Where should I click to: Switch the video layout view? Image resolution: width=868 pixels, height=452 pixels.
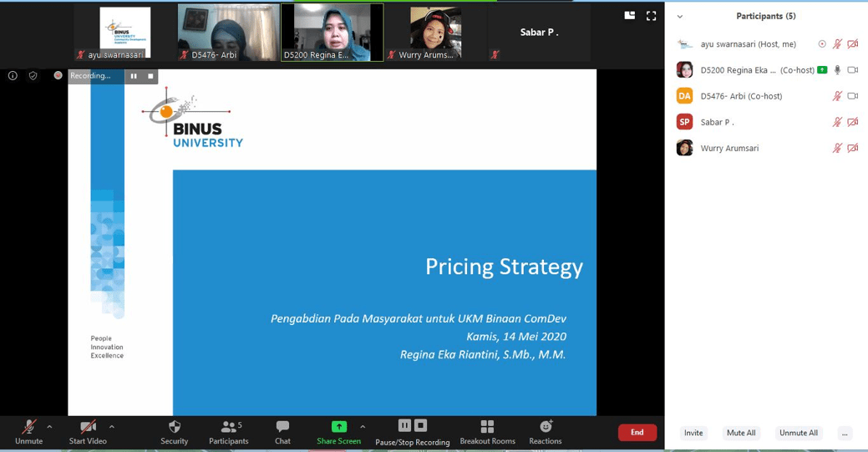pos(630,16)
